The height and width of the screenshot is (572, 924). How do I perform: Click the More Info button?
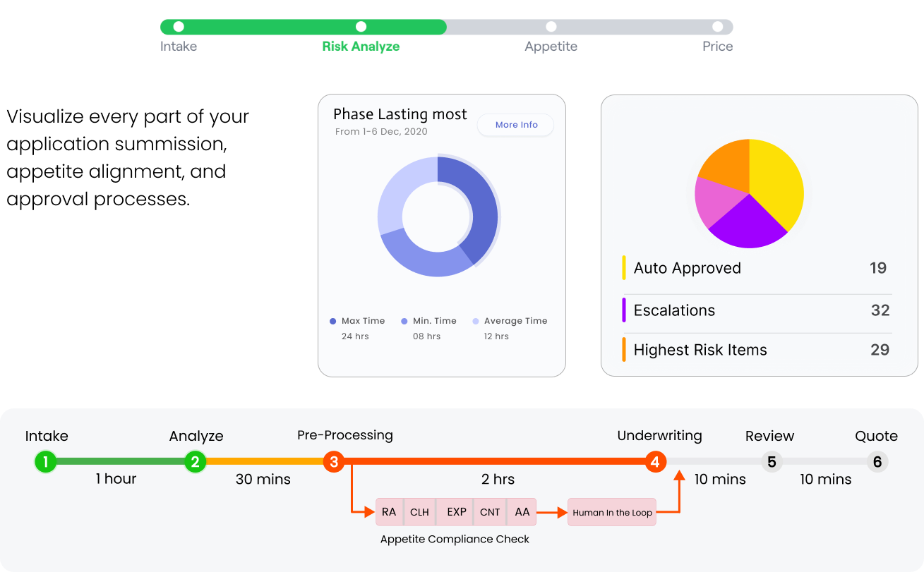coord(516,125)
